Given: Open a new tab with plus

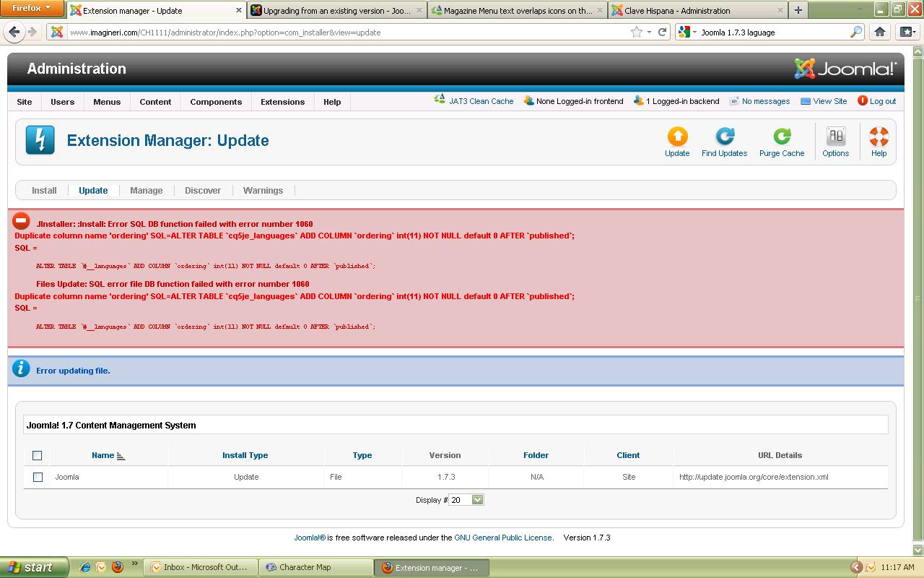Looking at the screenshot, I should click(798, 10).
